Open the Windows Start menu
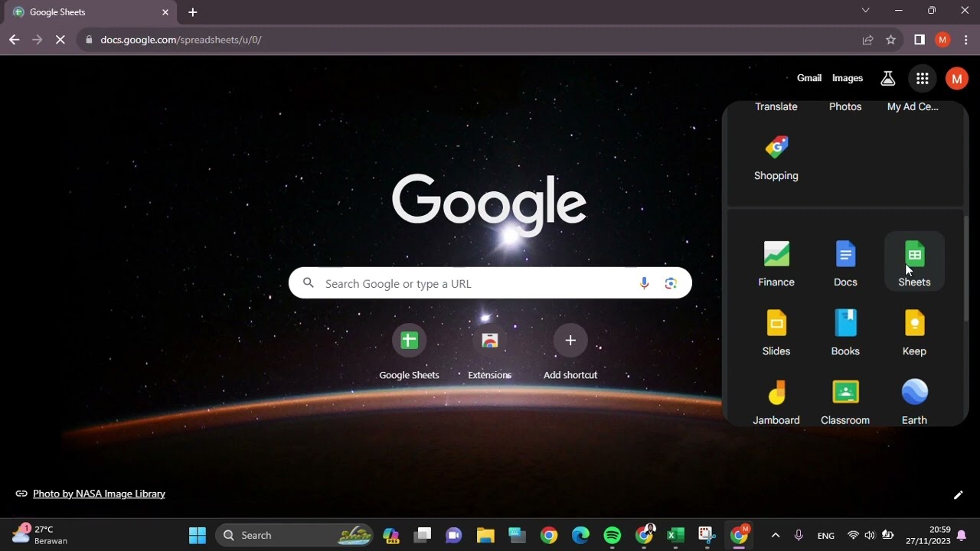980x551 pixels. coord(198,535)
